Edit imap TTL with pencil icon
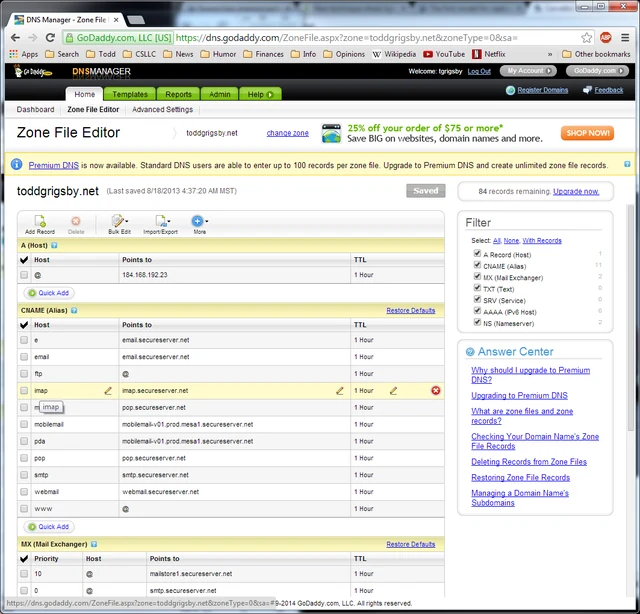 (393, 391)
